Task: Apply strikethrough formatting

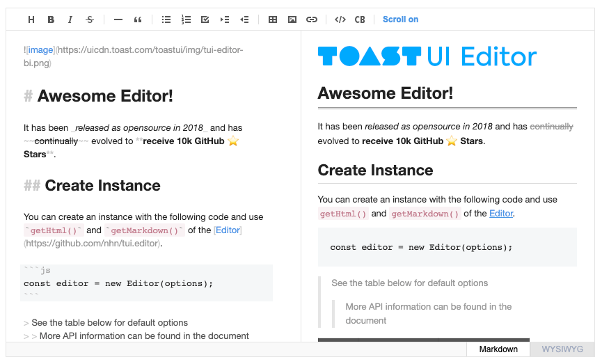Action: 90,19
